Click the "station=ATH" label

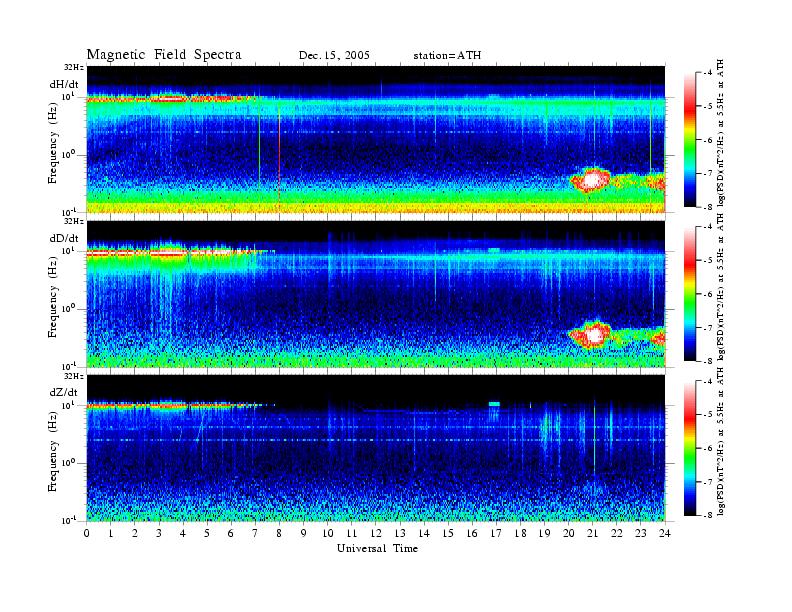point(447,56)
